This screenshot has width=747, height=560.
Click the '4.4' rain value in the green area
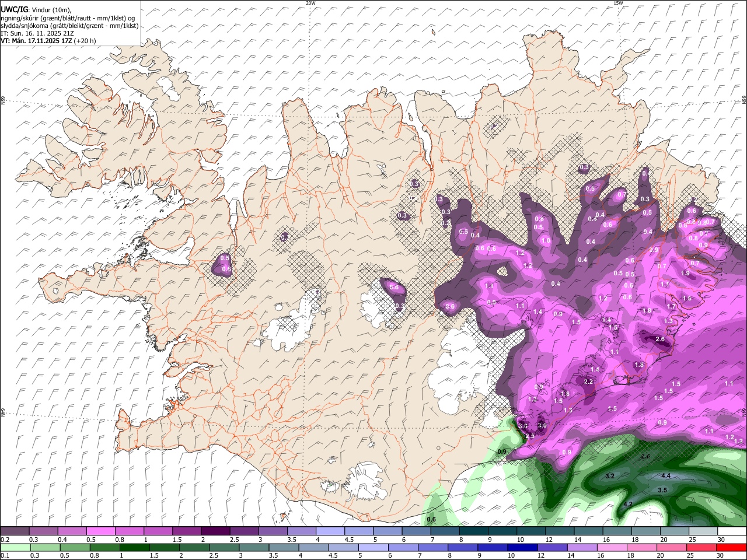click(665, 476)
